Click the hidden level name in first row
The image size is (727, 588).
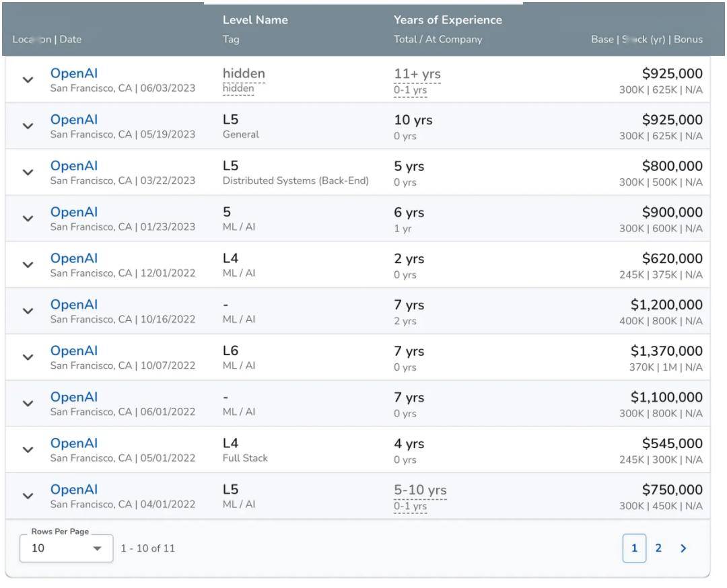point(244,73)
